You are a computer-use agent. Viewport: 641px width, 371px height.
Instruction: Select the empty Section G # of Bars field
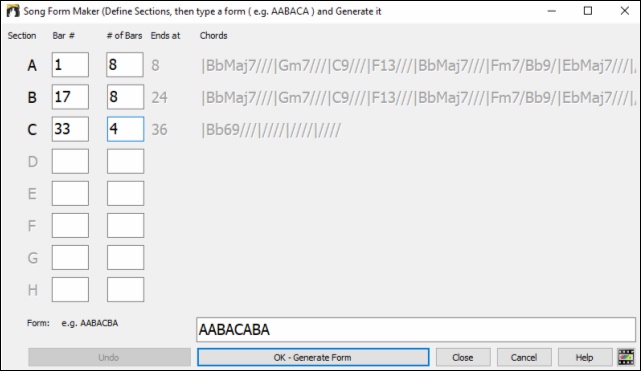coord(125,257)
